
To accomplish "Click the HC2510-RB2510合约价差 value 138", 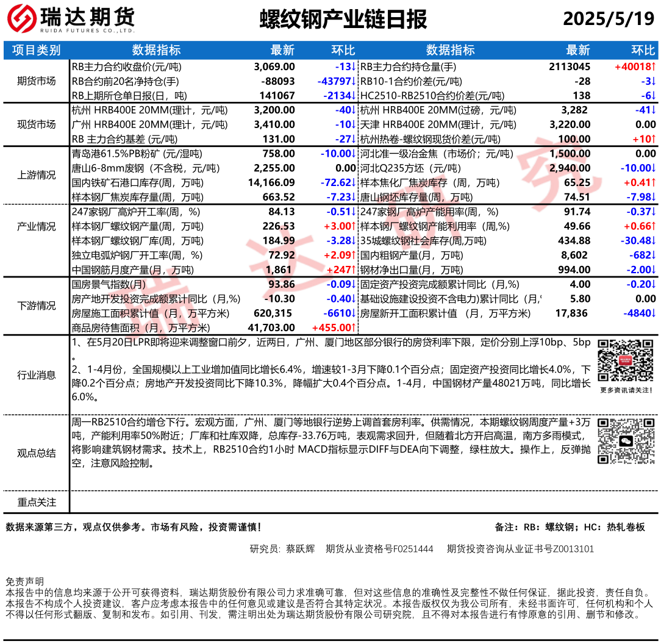I will pos(582,96).
